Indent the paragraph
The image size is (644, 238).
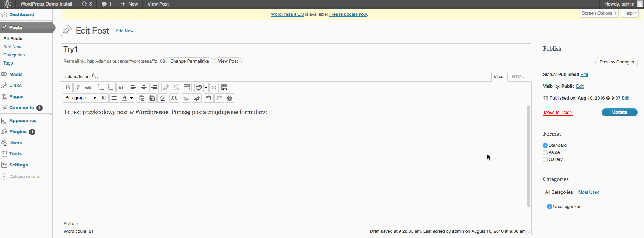tap(197, 98)
